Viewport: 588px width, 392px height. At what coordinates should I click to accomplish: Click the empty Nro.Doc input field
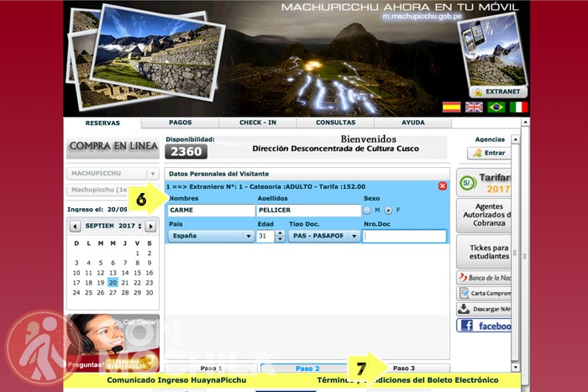[405, 236]
